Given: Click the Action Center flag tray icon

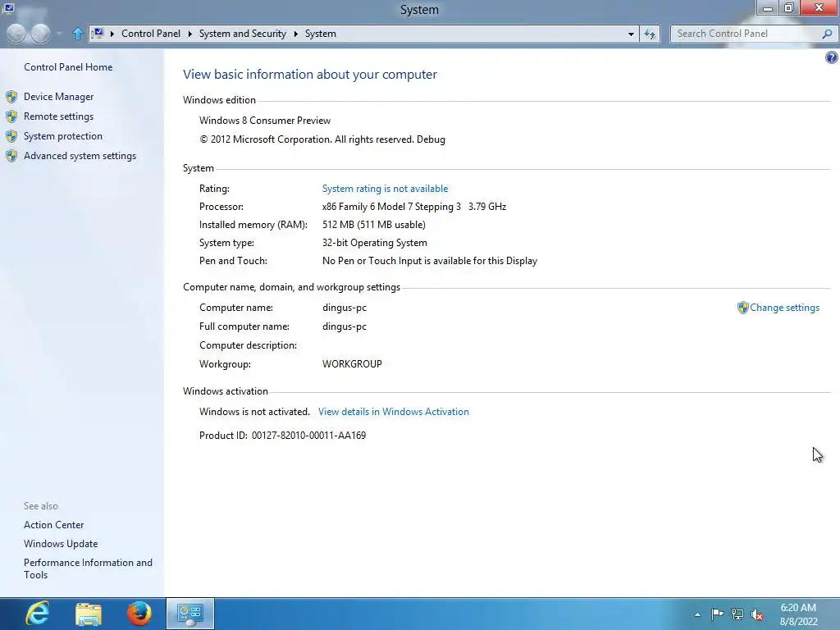Looking at the screenshot, I should pos(717,614).
